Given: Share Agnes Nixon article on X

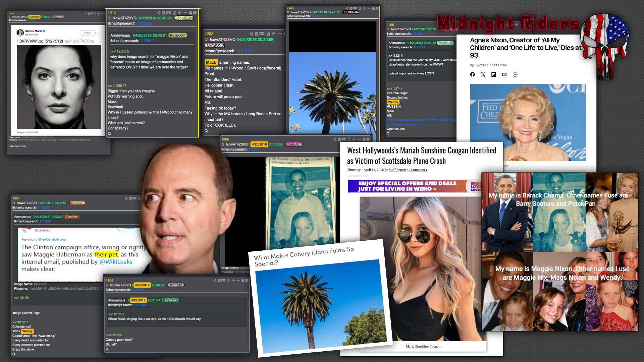Looking at the screenshot, I should (x=483, y=74).
